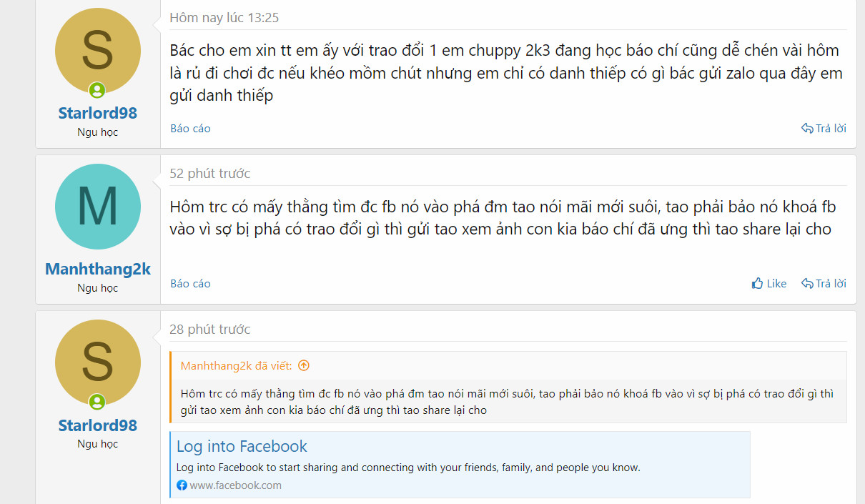Click reply arrow icon on Starlord98's first post
865x504 pixels.
807,129
